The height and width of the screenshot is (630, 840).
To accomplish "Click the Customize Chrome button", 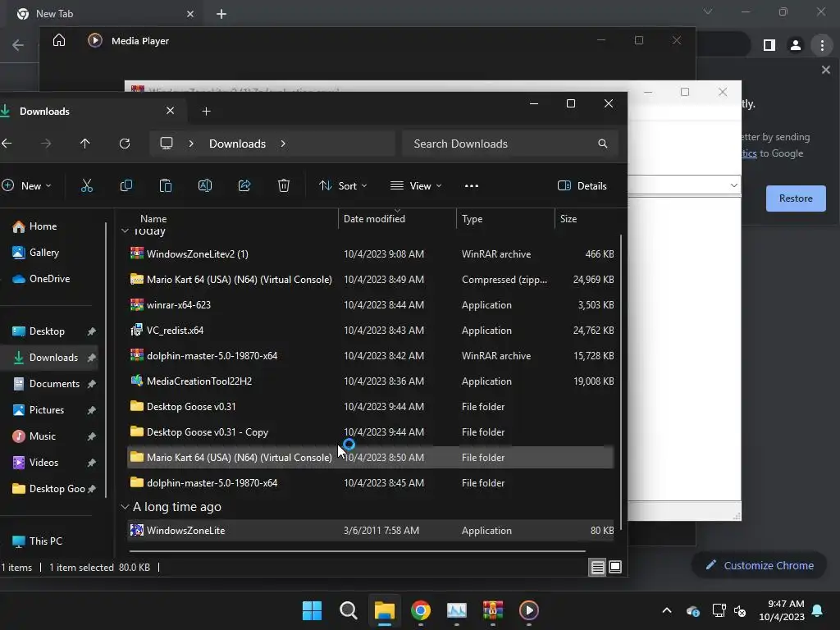I will click(x=759, y=565).
